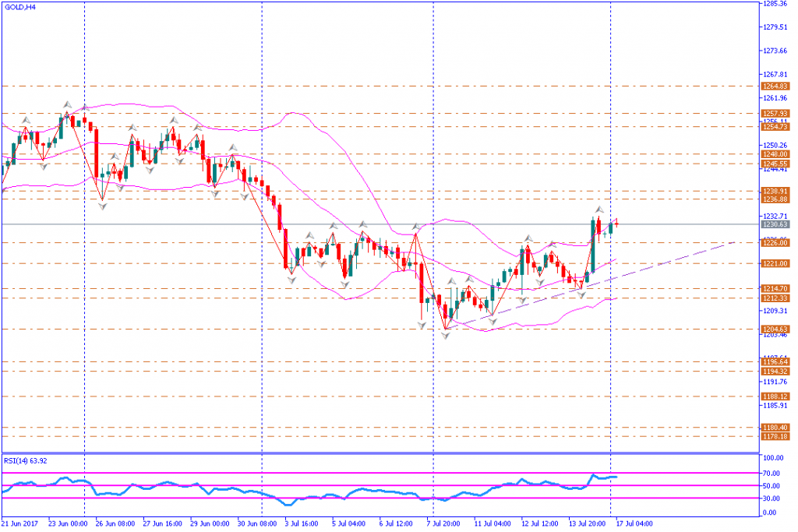Click the RSI 70.00 scale value

(x=772, y=473)
